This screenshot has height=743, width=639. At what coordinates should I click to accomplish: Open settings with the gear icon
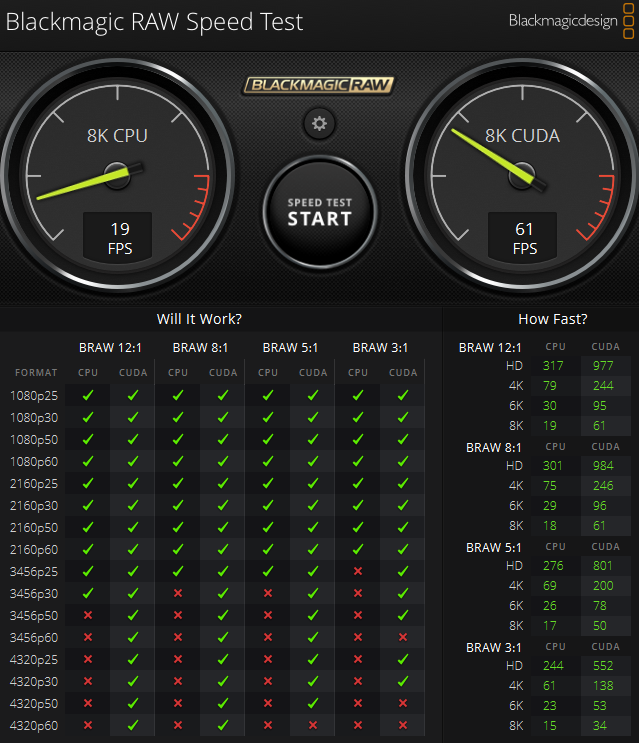click(x=319, y=123)
